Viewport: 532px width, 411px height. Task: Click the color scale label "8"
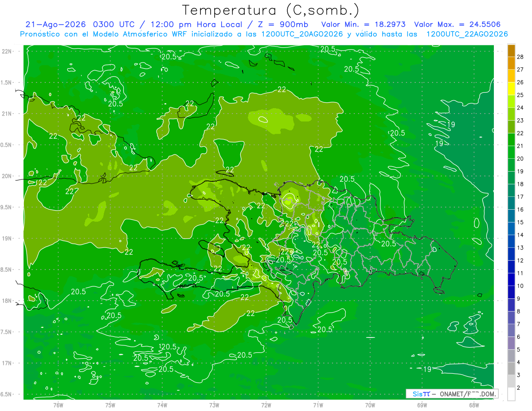[x=518, y=312]
